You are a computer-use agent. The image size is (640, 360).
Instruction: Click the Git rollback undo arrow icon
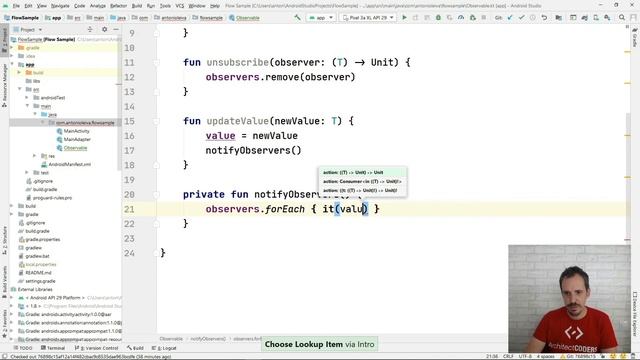pyautogui.click(x=544, y=18)
